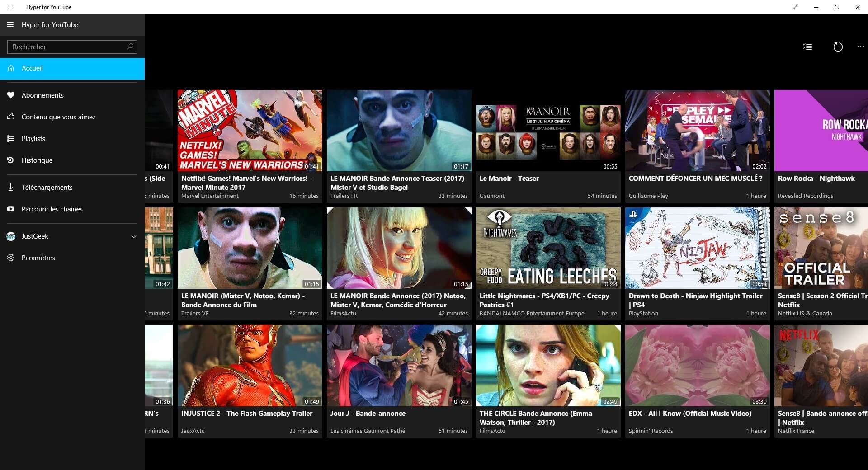This screenshot has height=470, width=868.
Task: Play THE CIRCLE Bande Annonce thumbnail
Action: click(548, 366)
